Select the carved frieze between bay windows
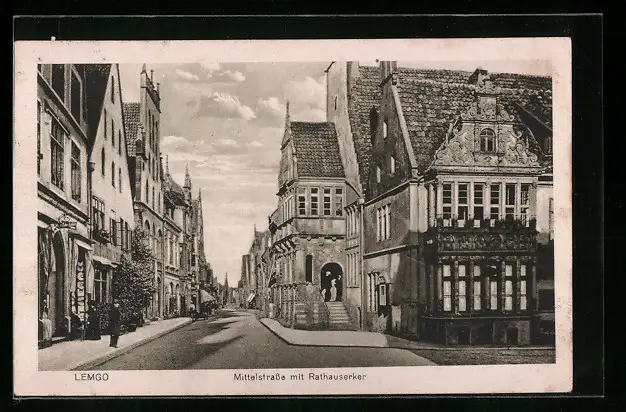 (x=484, y=241)
